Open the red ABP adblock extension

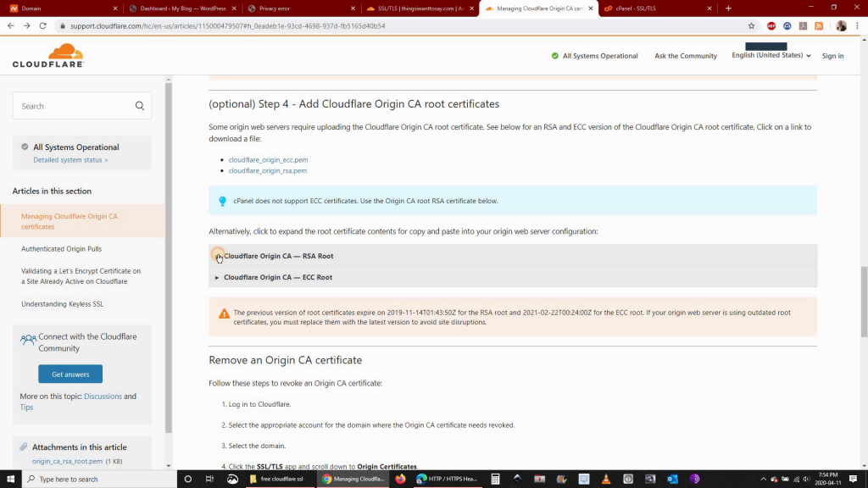tap(771, 26)
